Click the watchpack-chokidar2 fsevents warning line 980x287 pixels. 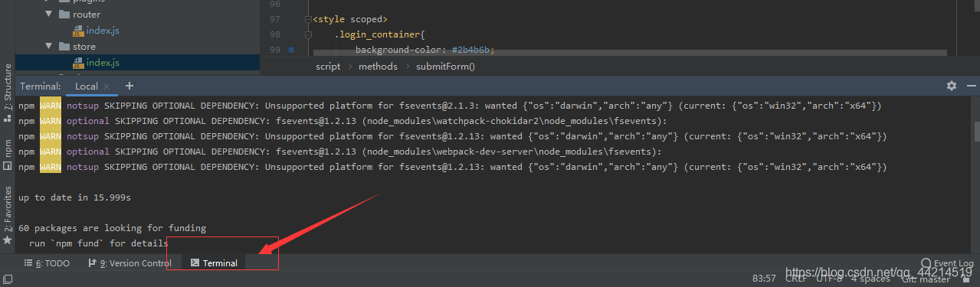343,121
